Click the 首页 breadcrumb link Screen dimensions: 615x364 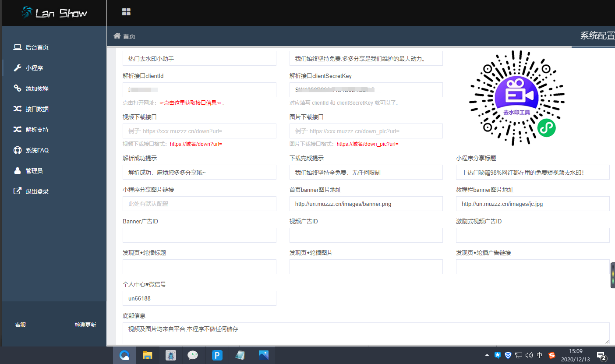click(129, 36)
